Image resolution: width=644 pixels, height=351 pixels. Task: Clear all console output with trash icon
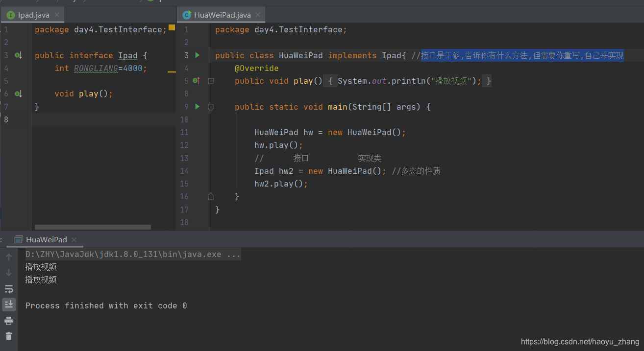9,336
